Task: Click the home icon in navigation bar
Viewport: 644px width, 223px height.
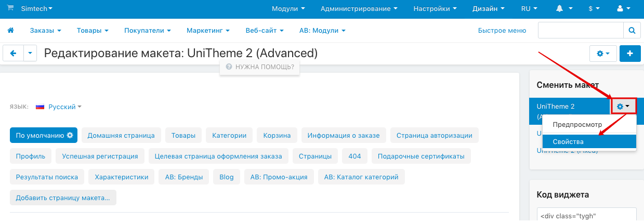Action: [x=10, y=31]
